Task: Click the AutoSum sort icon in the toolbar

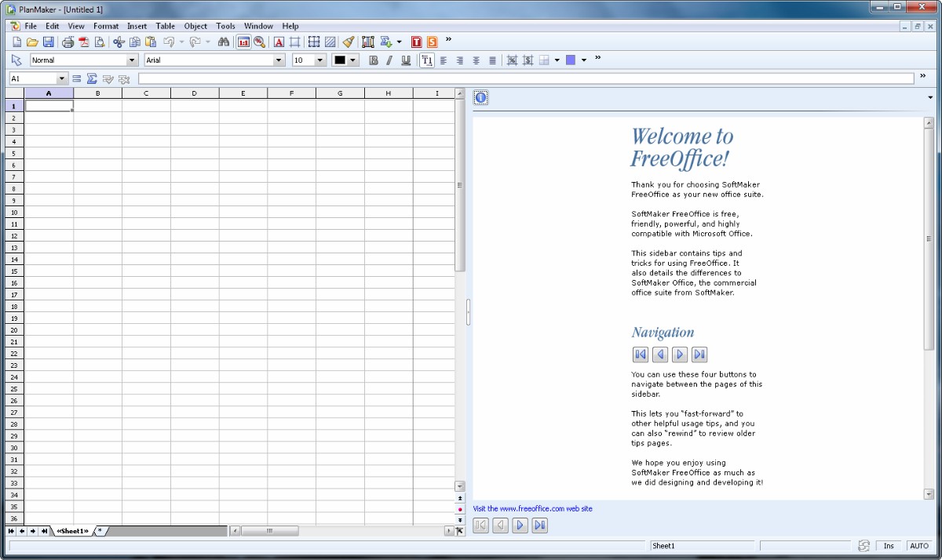Action: [385, 42]
